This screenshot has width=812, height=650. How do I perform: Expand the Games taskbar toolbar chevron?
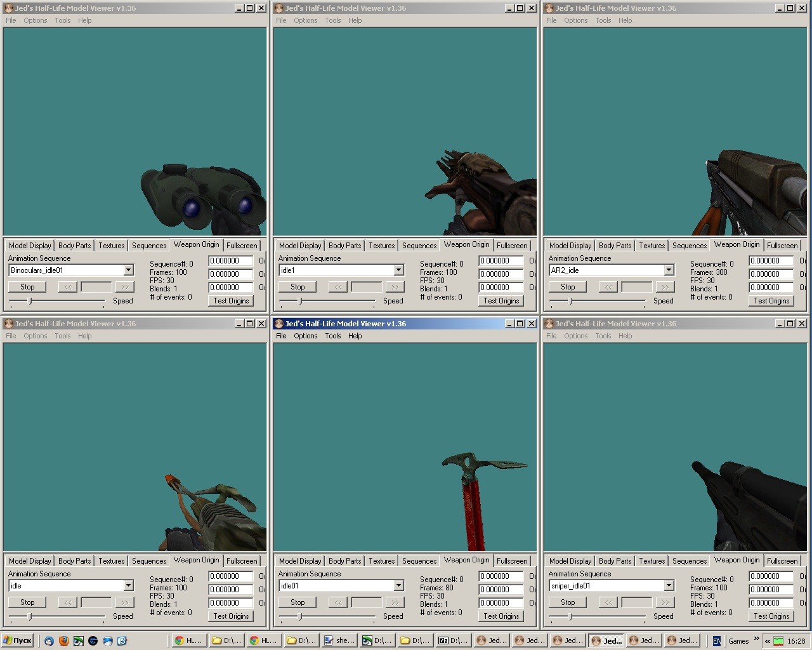click(756, 639)
